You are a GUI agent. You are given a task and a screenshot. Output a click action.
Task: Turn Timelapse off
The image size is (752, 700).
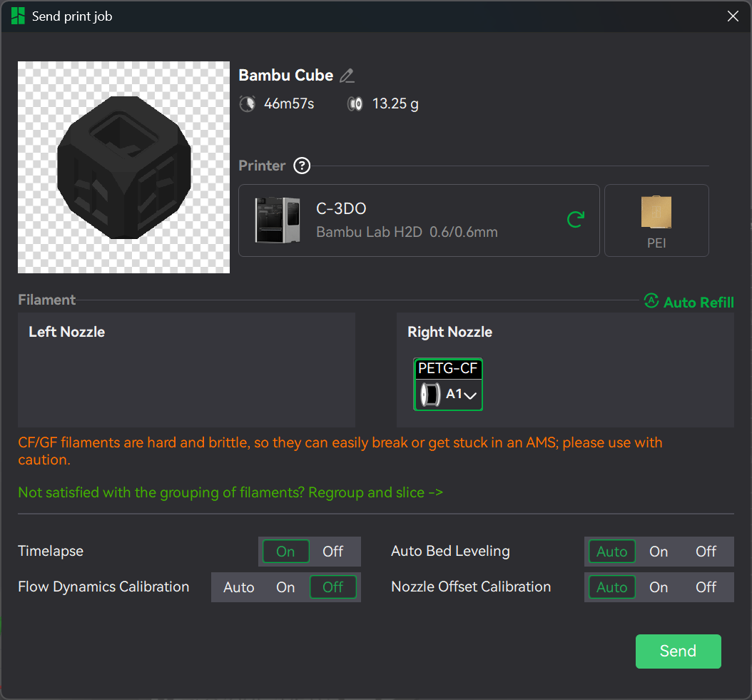[x=332, y=552]
